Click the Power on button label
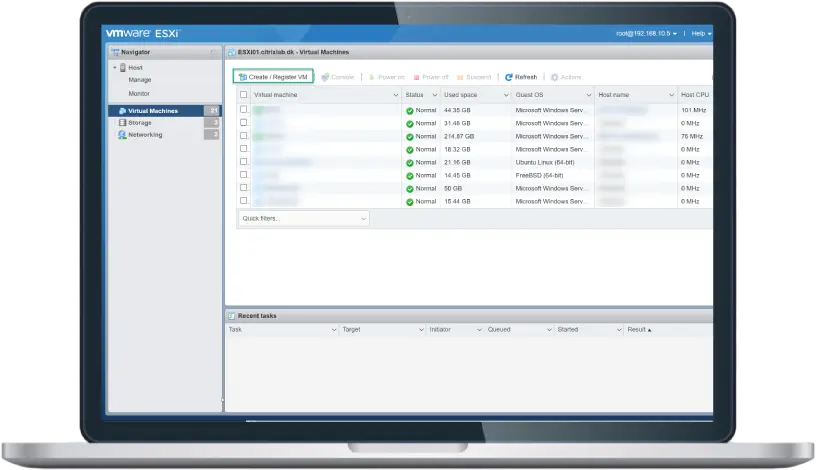Screen dimensions: 816x470 click(391, 77)
